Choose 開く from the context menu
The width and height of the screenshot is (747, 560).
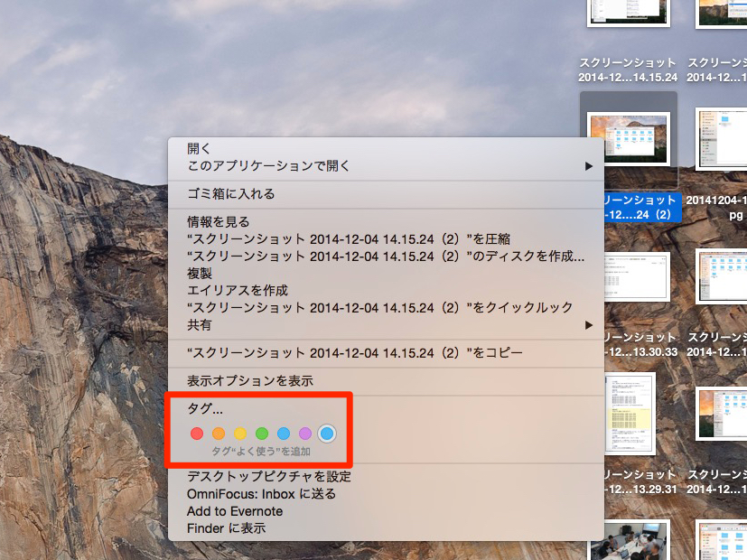(x=386, y=148)
